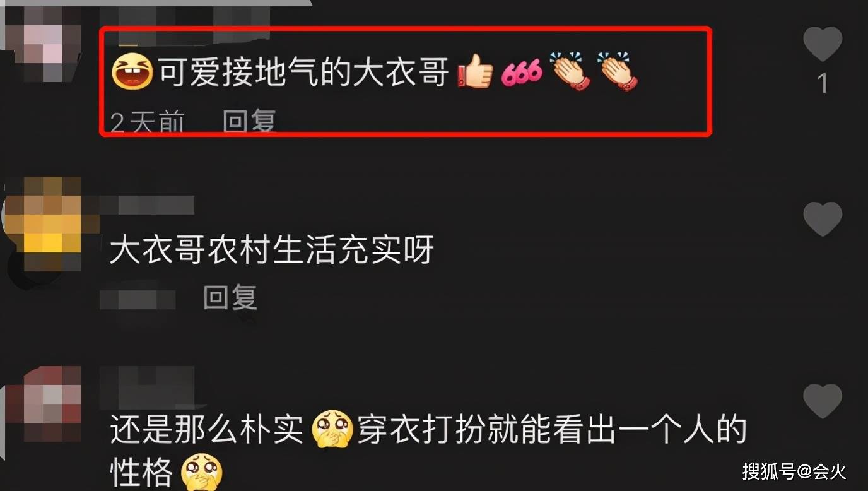868x491 pixels.
Task: Open the red pixelated avatar of third commenter
Action: 42,404
